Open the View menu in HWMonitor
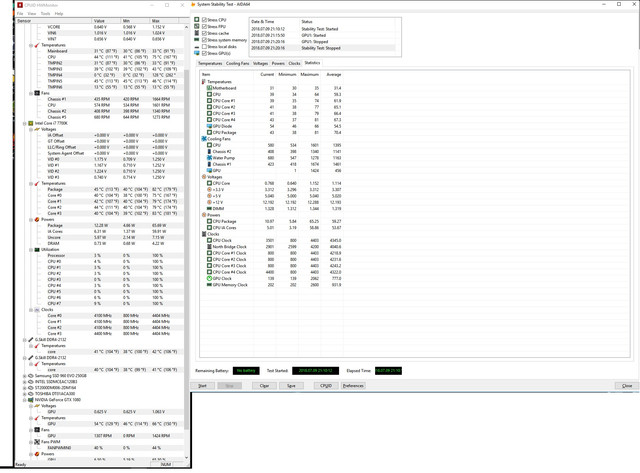The height and width of the screenshot is (473, 640). [x=32, y=13]
